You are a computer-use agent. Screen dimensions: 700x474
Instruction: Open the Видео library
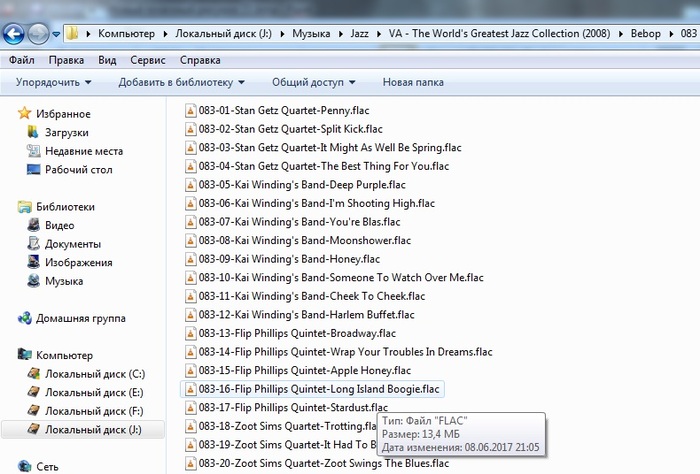pos(59,226)
